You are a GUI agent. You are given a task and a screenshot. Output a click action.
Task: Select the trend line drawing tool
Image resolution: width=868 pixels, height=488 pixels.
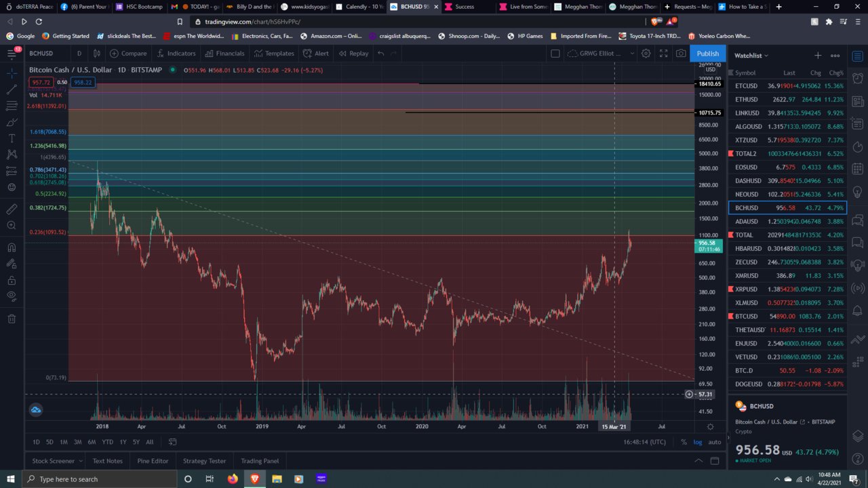pyautogui.click(x=12, y=89)
